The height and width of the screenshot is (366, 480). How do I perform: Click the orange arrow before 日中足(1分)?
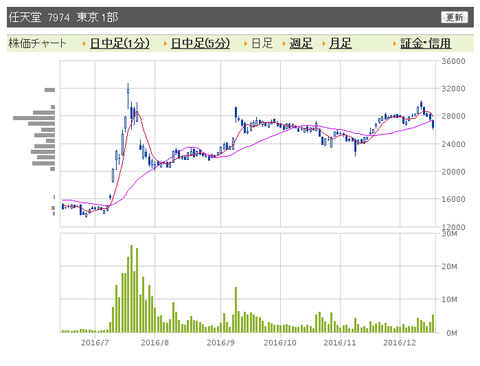(84, 44)
